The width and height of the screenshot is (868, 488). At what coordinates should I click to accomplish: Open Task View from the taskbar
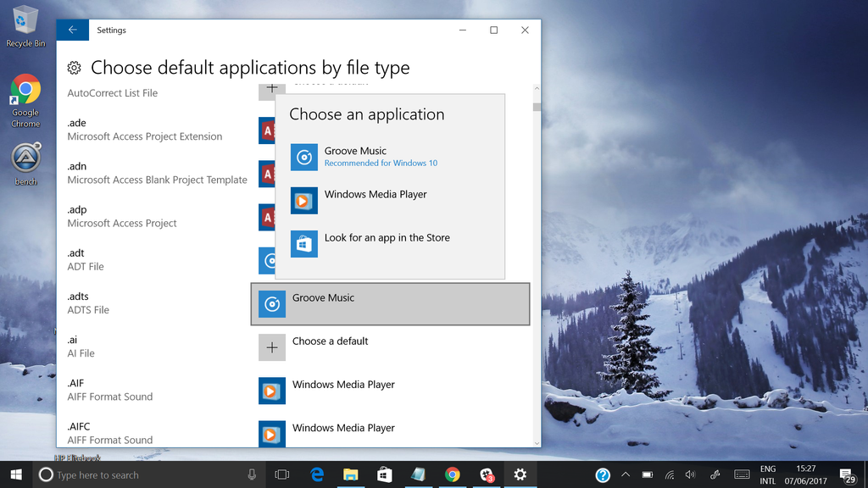[x=281, y=474]
